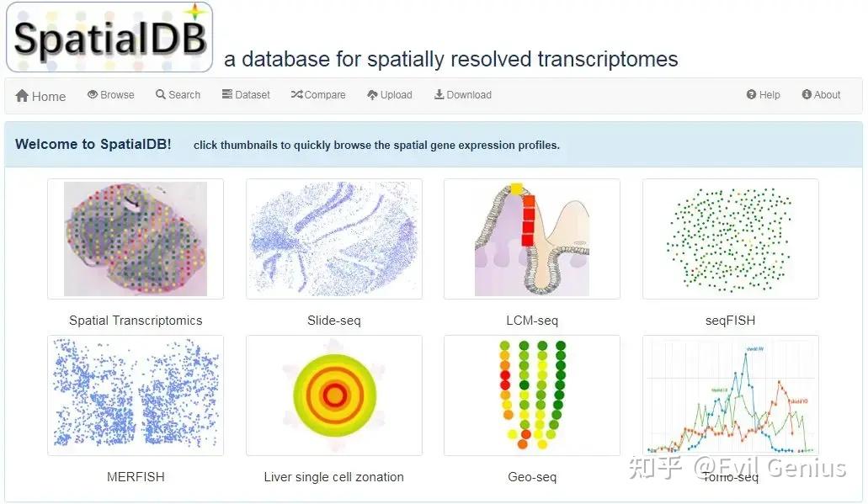Viewport: 868px width, 504px height.
Task: Click the Compare shuffle icon
Action: click(296, 95)
